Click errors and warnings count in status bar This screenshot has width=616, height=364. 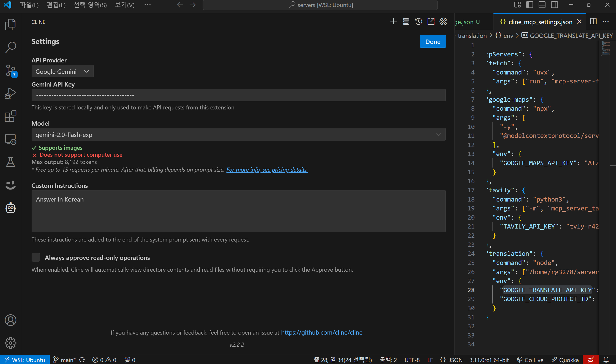pyautogui.click(x=104, y=360)
